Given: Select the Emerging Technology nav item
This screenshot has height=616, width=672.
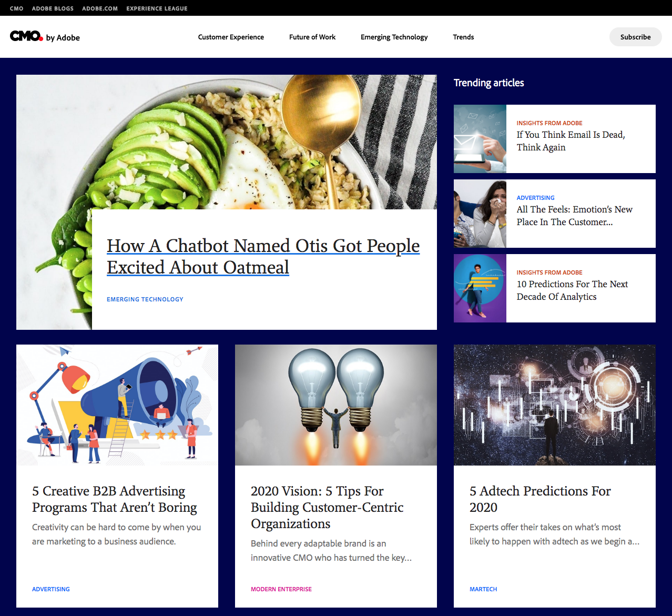Looking at the screenshot, I should pos(394,37).
